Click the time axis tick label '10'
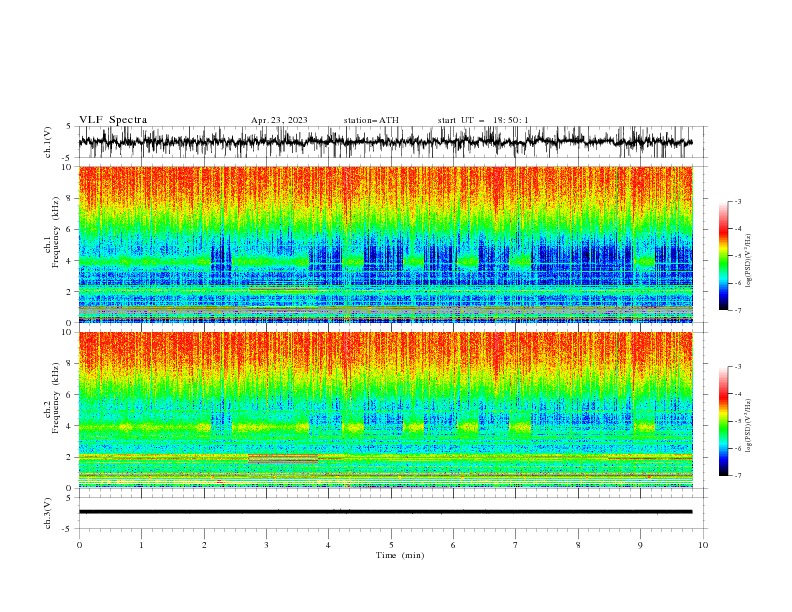The height and width of the screenshot is (612, 792). click(703, 545)
